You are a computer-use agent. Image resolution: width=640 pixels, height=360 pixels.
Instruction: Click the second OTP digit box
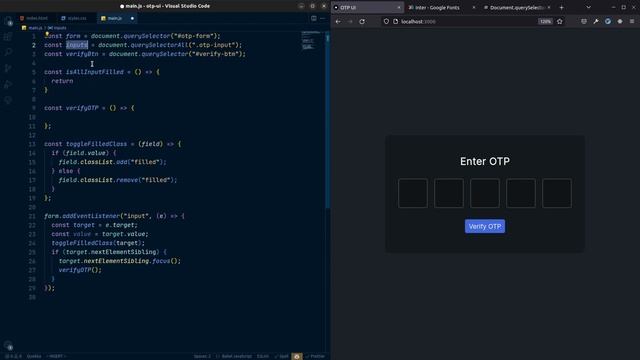pyautogui.click(x=449, y=193)
